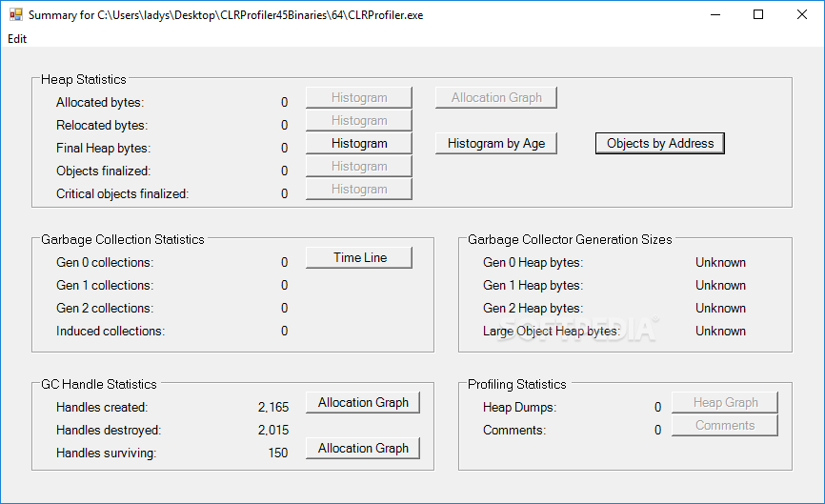Open Histogram for Allocated bytes
The width and height of the screenshot is (825, 504).
point(359,98)
